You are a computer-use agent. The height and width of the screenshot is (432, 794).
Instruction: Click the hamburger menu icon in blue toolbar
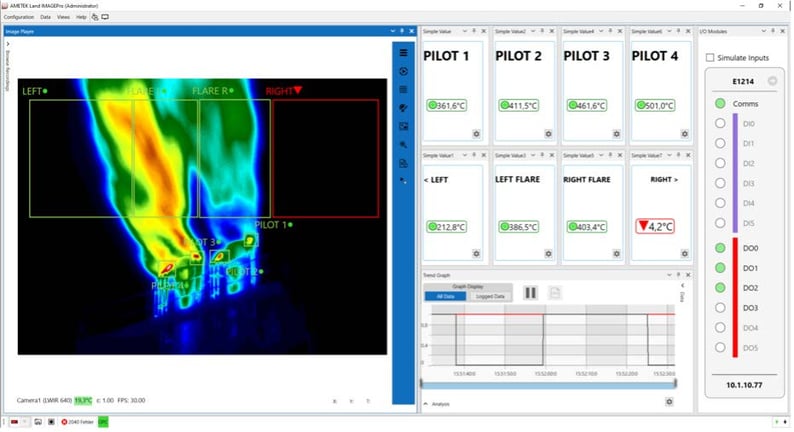(403, 53)
